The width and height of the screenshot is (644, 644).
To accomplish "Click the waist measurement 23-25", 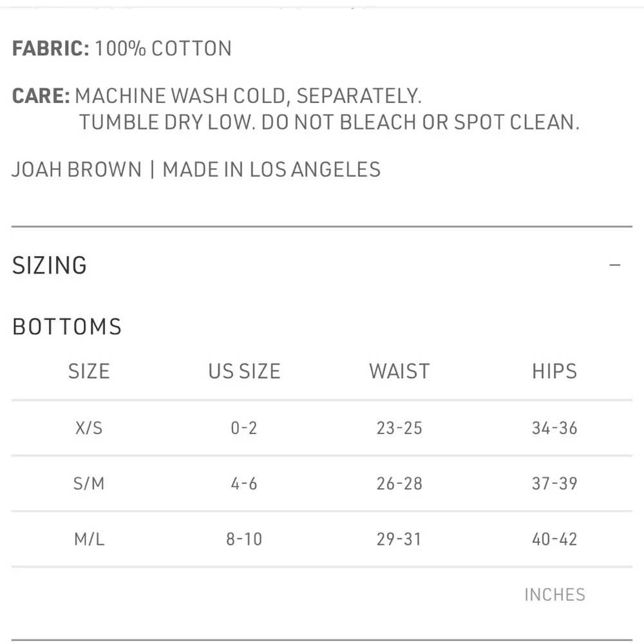I will tap(399, 428).
